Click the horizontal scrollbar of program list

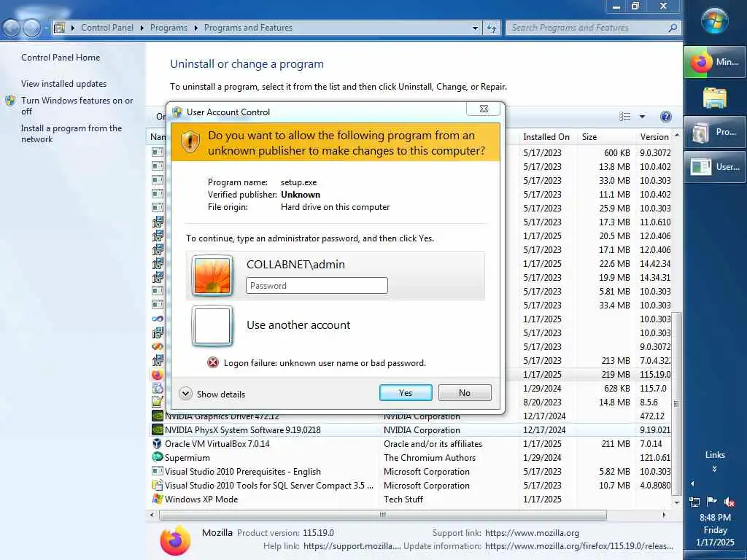click(382, 515)
